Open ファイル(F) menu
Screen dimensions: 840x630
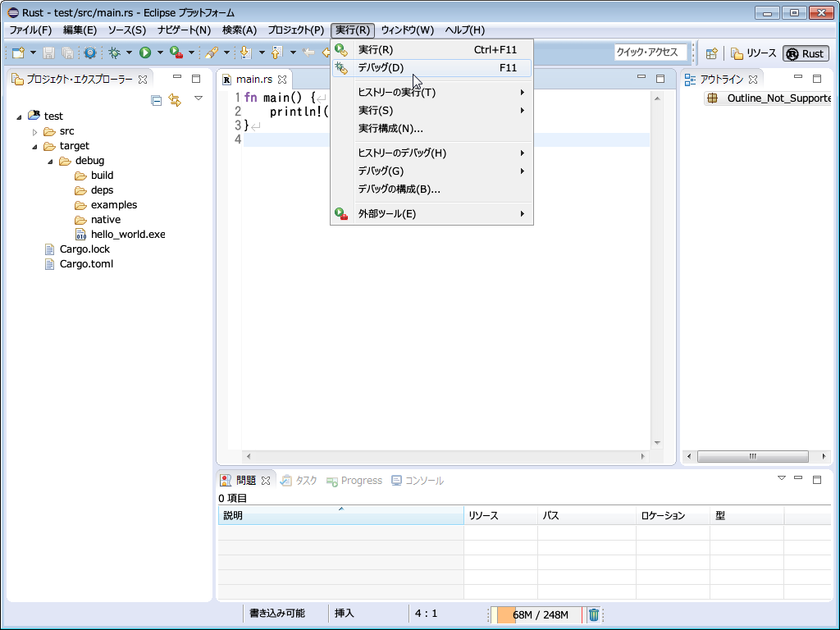(30, 30)
